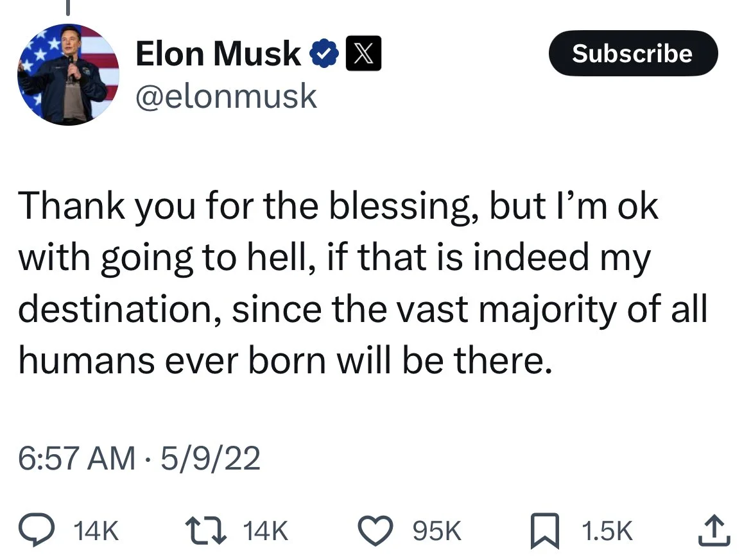The width and height of the screenshot is (751, 560).
Task: Click the 1.5K bookmarks count
Action: pyautogui.click(x=607, y=531)
